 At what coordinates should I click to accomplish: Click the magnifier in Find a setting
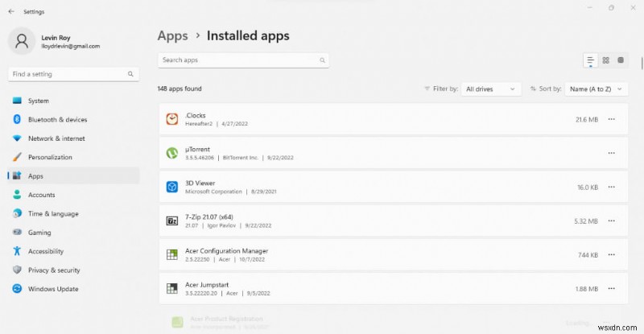[x=130, y=74]
